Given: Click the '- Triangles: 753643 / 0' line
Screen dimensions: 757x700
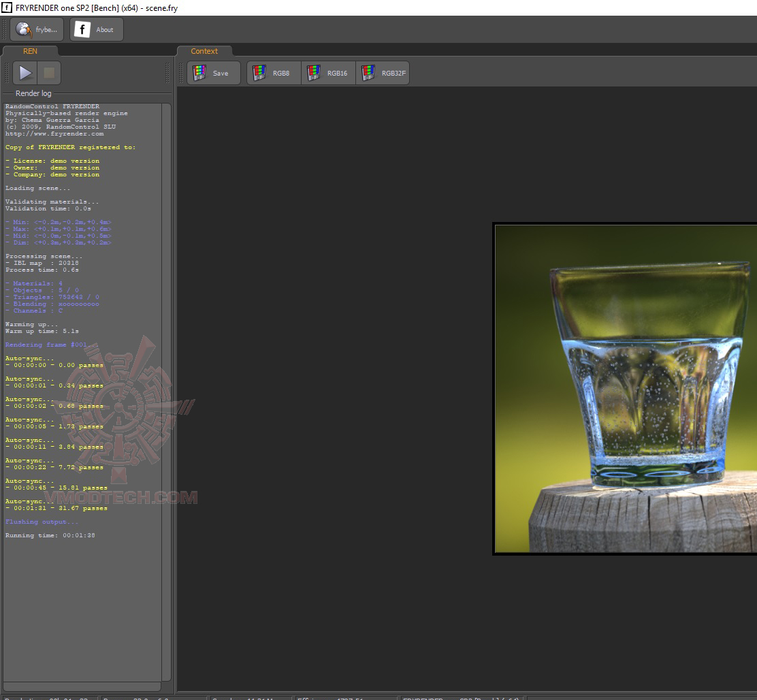Looking at the screenshot, I should coord(52,297).
